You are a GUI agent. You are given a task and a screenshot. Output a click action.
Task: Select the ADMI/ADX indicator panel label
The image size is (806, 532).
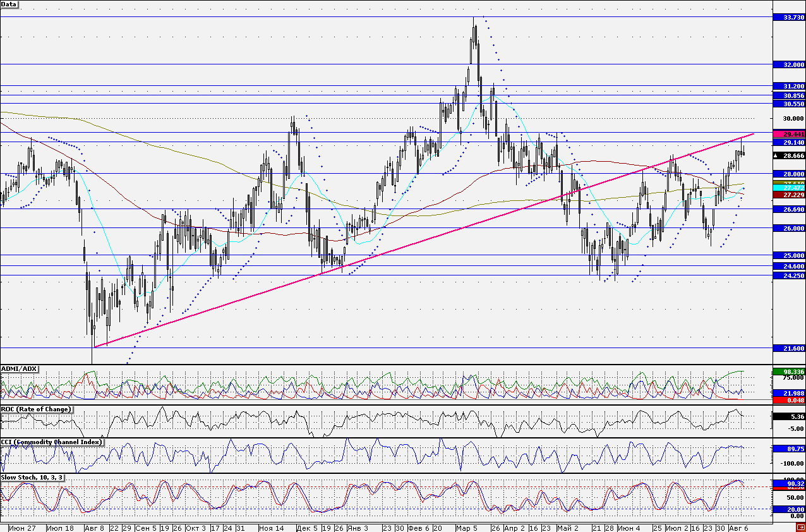(x=19, y=368)
